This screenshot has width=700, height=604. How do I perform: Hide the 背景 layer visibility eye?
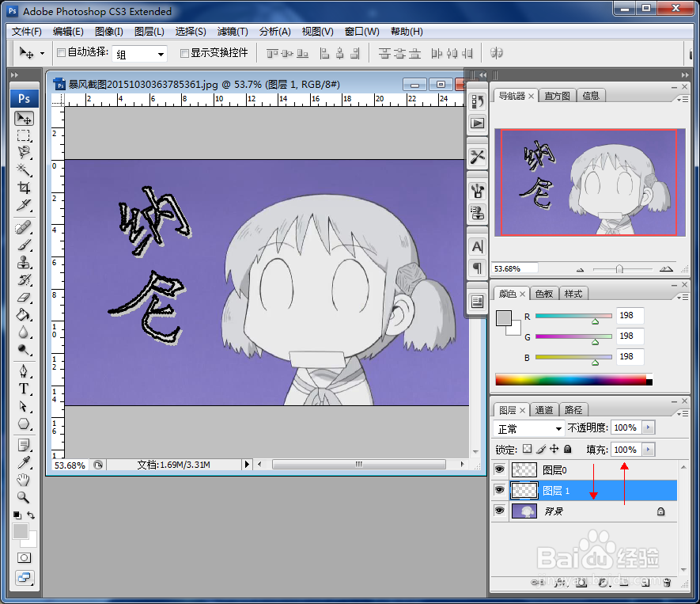(x=500, y=511)
